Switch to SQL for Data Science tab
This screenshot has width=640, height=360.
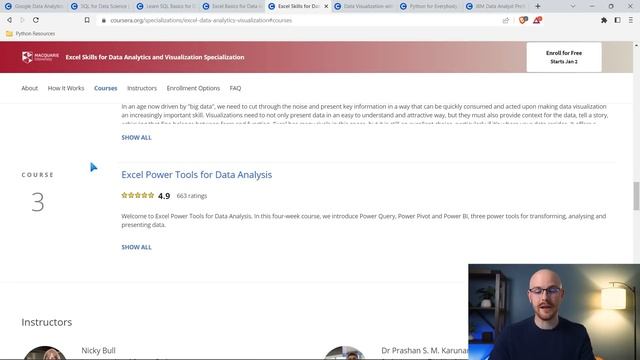100,6
